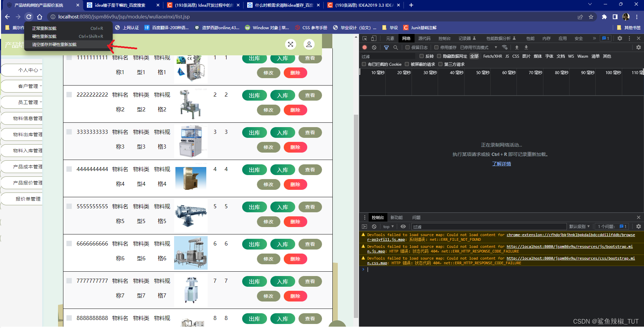Open the console settings gear icon
The width and height of the screenshot is (644, 328).
639,227
